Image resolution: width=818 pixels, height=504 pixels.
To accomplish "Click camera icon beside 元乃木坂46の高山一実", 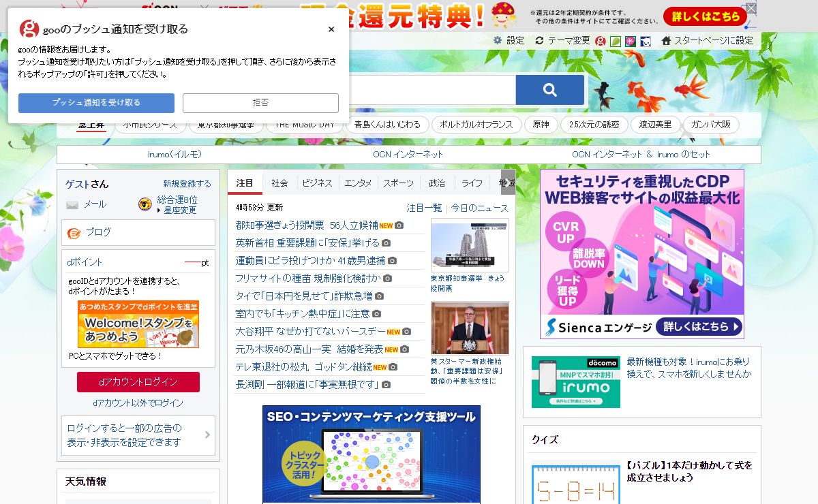I will (x=405, y=349).
